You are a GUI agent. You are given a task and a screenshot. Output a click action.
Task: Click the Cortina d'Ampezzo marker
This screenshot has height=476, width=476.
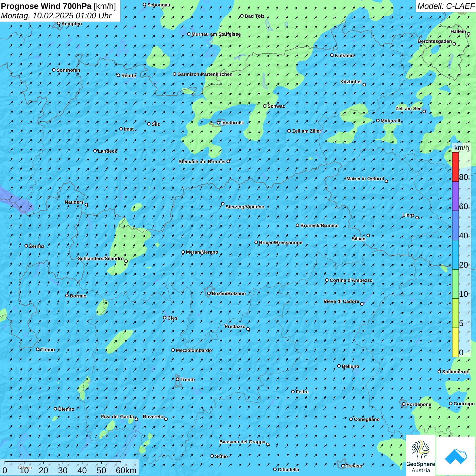click(x=327, y=280)
